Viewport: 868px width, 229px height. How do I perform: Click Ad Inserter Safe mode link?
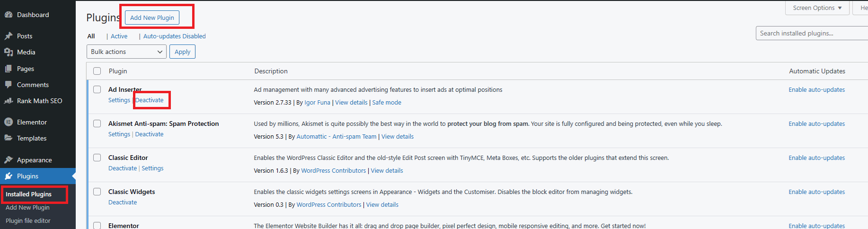[387, 102]
